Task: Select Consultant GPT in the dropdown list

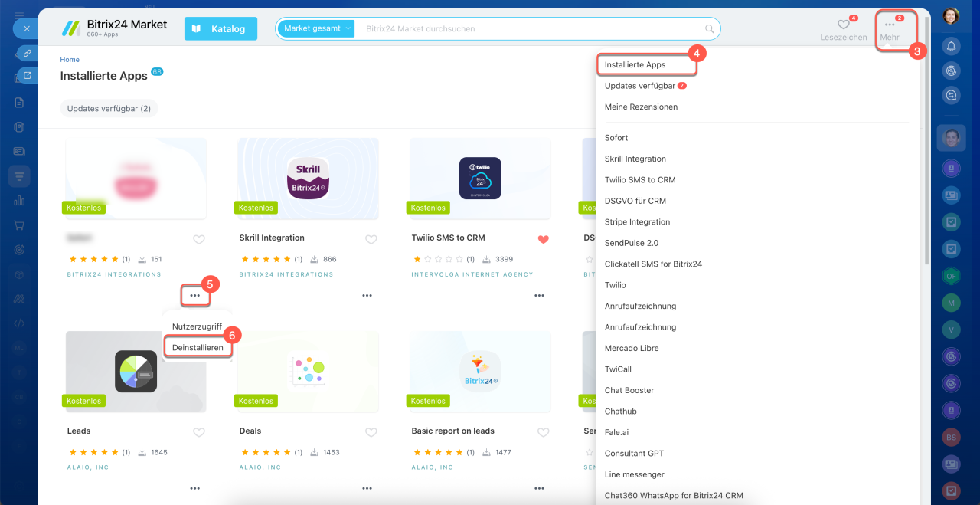Action: tap(635, 453)
